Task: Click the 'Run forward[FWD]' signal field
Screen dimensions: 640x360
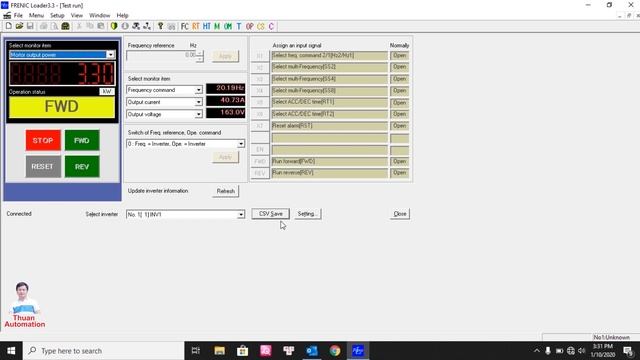Action: click(329, 162)
